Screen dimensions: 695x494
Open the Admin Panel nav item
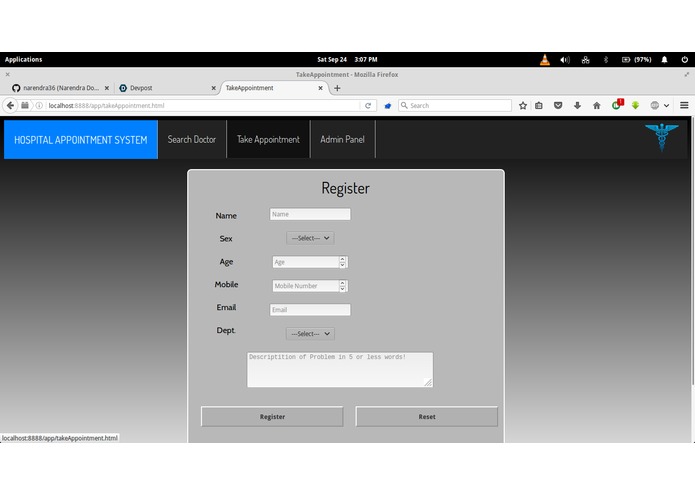point(342,139)
